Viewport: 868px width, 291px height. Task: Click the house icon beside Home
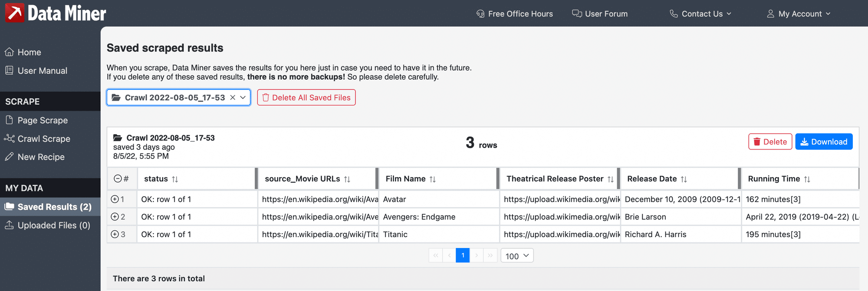pos(9,52)
